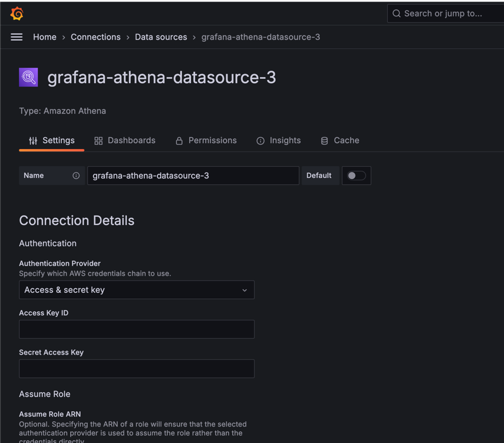Click the Insights info circle icon
This screenshot has width=504, height=443.
tap(261, 141)
